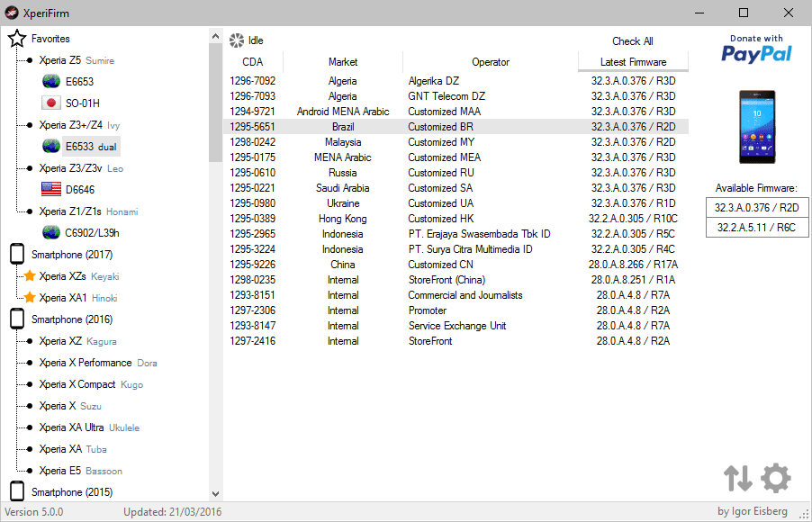Click Check All button
This screenshot has width=812, height=522.
coord(633,40)
